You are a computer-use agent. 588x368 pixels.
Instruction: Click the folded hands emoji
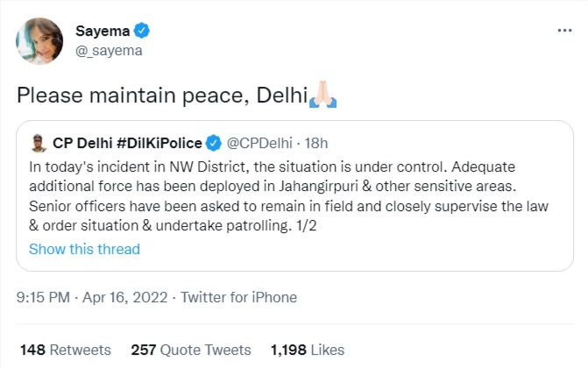click(322, 95)
